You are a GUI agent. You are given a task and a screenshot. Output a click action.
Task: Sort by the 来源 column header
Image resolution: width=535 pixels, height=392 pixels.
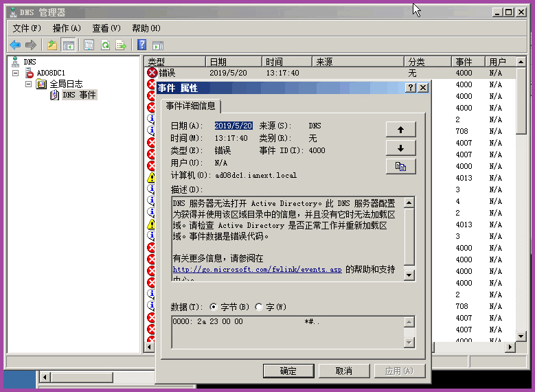(x=358, y=62)
